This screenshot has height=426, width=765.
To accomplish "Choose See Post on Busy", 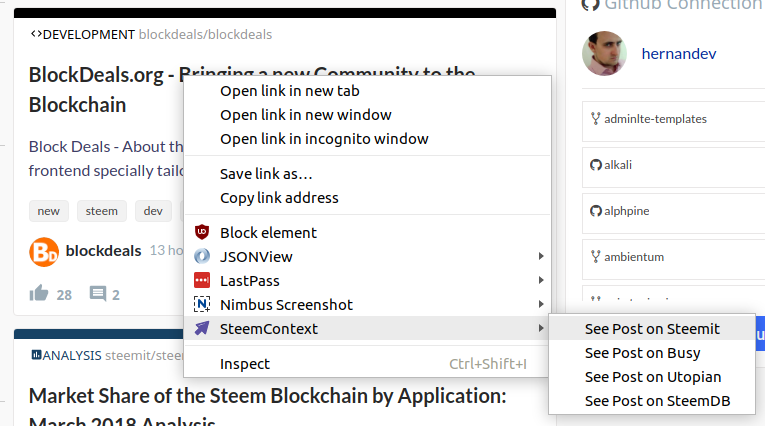I will pos(642,353).
